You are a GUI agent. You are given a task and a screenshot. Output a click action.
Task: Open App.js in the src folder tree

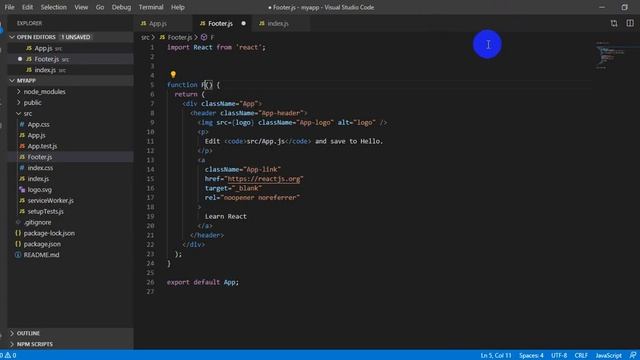70,136
